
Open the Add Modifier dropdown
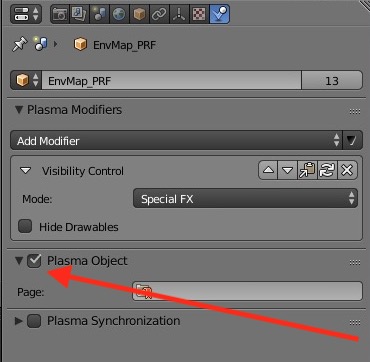tap(176, 141)
